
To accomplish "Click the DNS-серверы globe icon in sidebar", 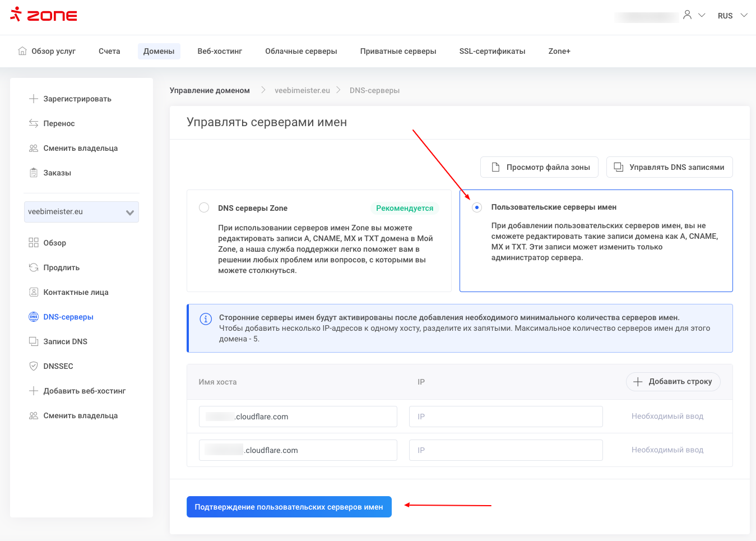I will [x=34, y=317].
